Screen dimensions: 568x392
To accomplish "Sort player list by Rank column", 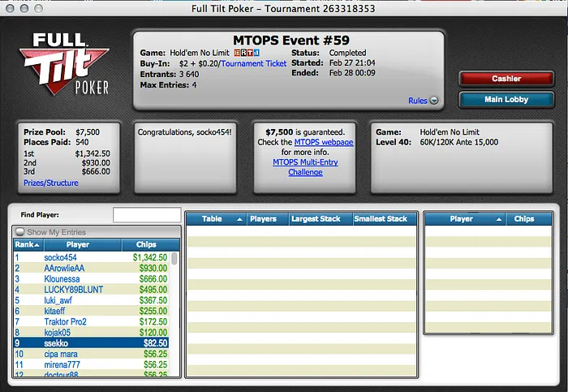I will 28,244.
